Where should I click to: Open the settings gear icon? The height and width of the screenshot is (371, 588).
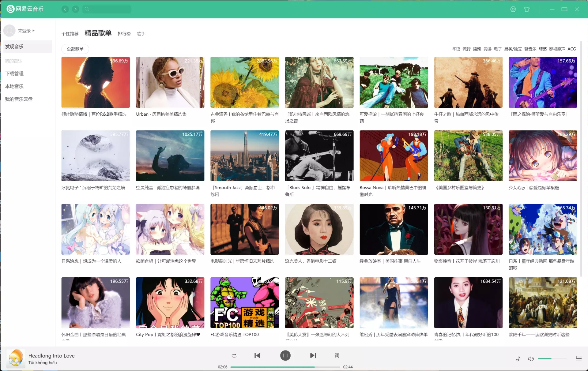(x=513, y=9)
